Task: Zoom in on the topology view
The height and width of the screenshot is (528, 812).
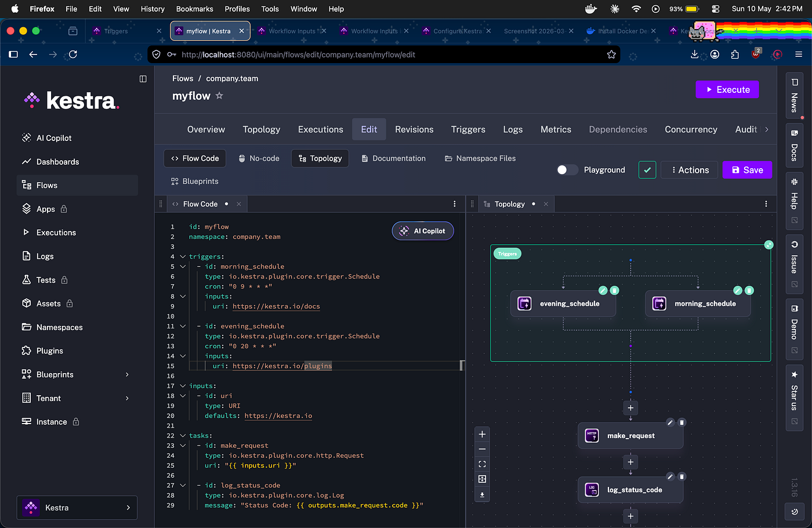Action: click(482, 434)
